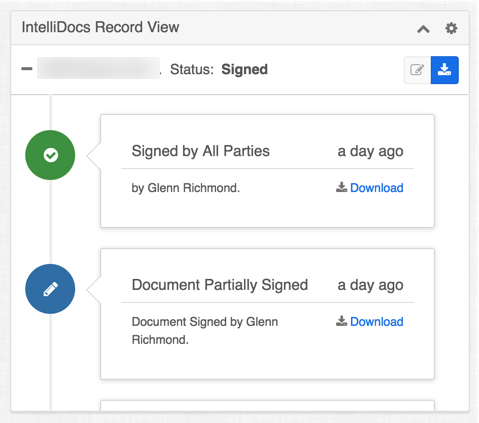Click 'by Glenn Richmond.' text

(x=186, y=188)
